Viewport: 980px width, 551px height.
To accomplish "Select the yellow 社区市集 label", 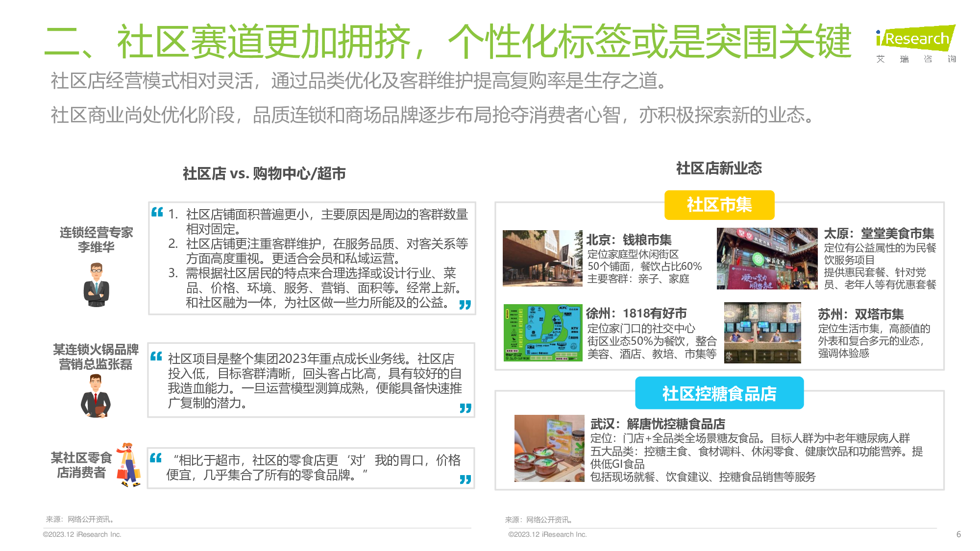I will (x=719, y=205).
